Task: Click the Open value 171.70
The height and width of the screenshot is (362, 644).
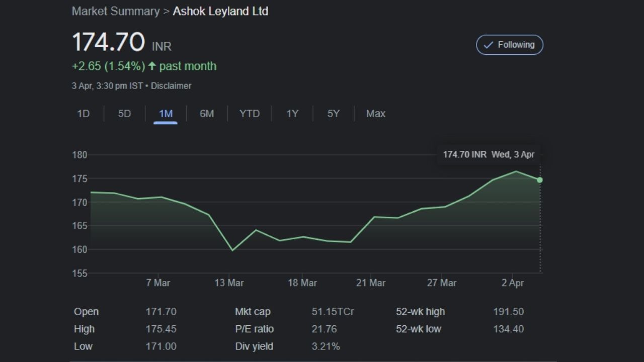Action: coord(161,312)
